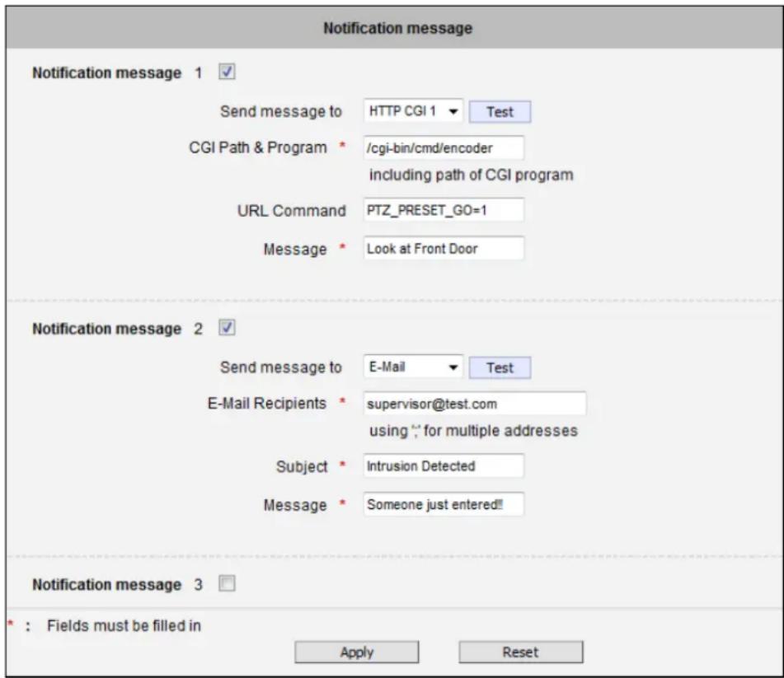This screenshot has height=678, width=784.
Task: Enable the Notification message 3 checkbox
Action: pyautogui.click(x=227, y=583)
